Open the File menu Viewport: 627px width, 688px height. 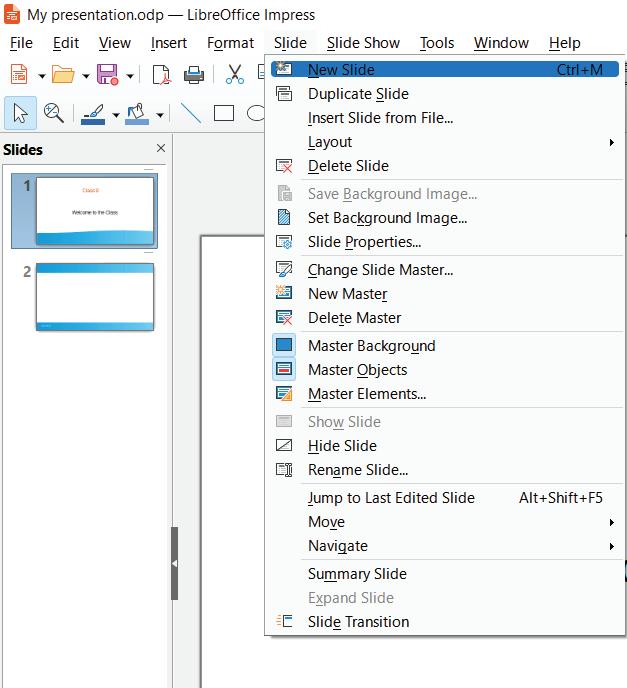click(x=21, y=43)
